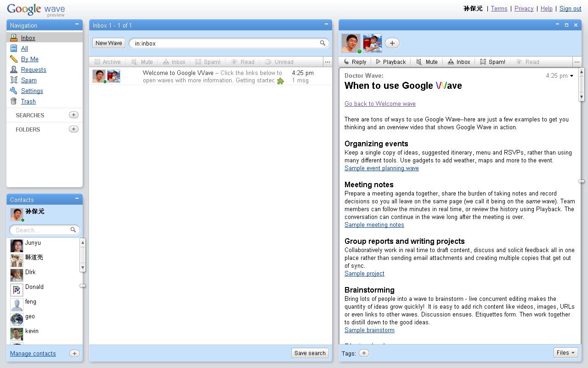Open Sample event planning wave link
This screenshot has height=368, width=588.
point(382,168)
